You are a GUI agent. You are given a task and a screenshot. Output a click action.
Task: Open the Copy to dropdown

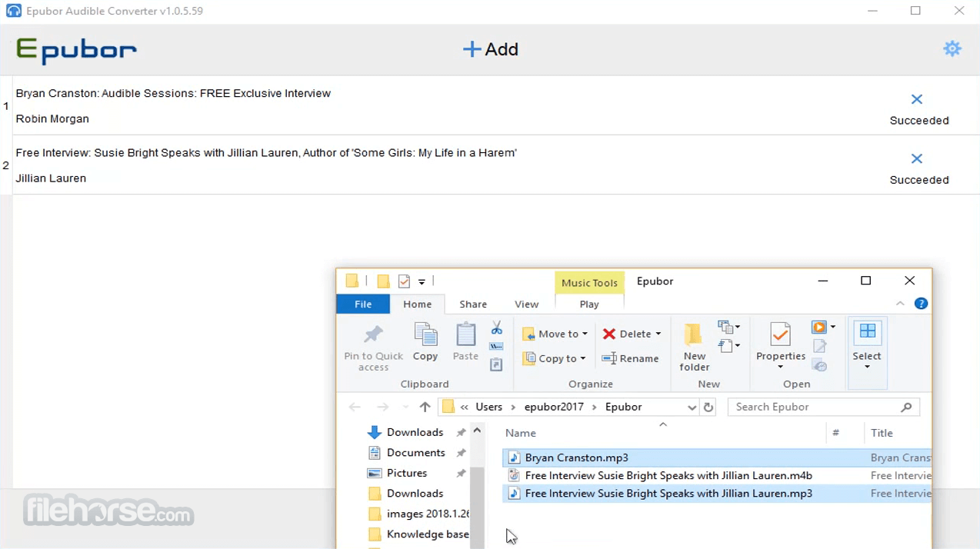point(554,358)
